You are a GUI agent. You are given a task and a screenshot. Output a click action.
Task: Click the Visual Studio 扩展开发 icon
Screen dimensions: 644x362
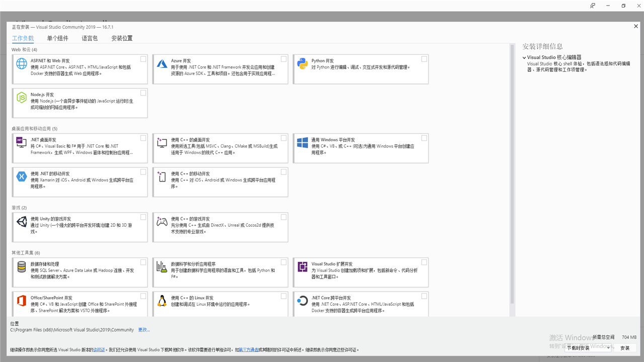(302, 267)
